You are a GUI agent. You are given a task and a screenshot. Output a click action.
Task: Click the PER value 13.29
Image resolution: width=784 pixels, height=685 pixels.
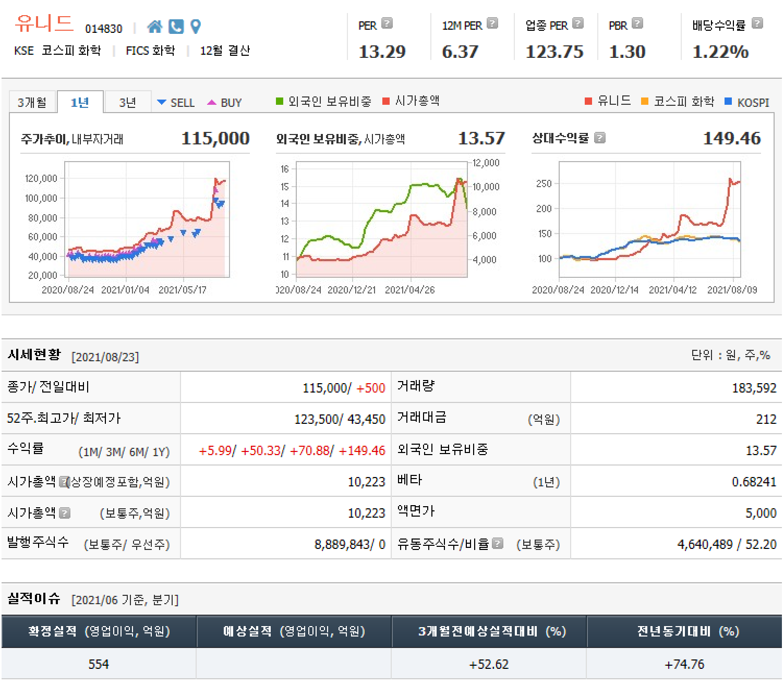point(382,52)
